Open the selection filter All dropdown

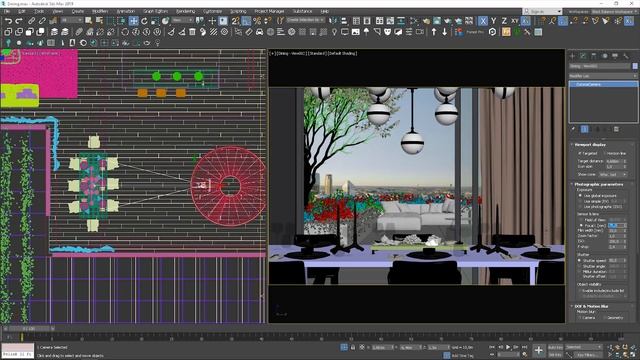pyautogui.click(x=71, y=20)
